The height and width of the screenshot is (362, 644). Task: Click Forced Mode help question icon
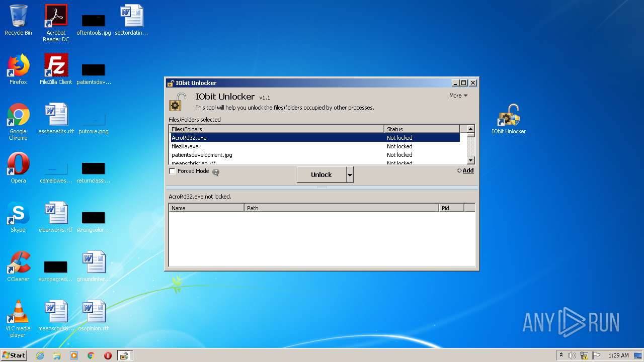(x=216, y=172)
